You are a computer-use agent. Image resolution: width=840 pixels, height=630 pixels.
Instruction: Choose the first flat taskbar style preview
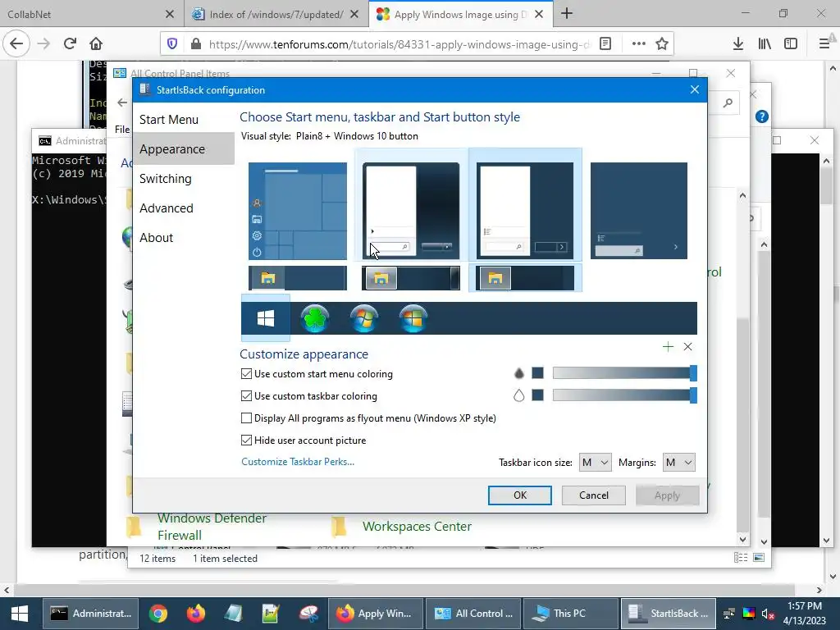(297, 278)
